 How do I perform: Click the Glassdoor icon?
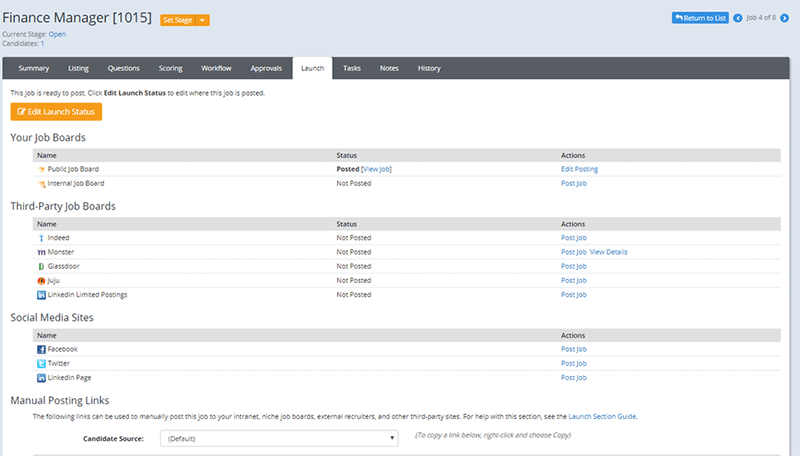click(41, 266)
